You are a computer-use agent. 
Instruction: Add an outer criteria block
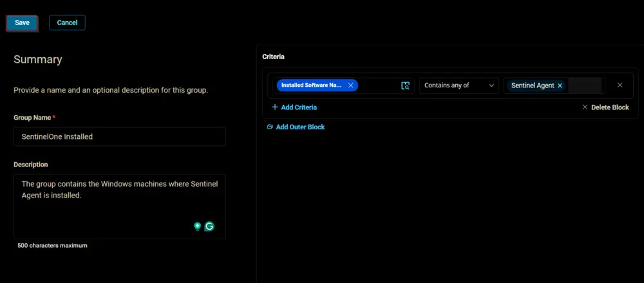(296, 127)
